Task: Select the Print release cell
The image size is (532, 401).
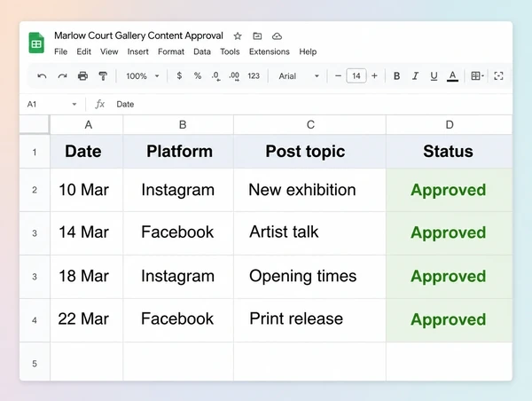Action: click(x=309, y=320)
